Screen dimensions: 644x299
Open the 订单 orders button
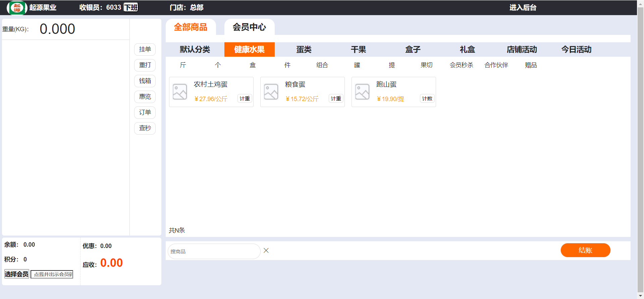[x=145, y=112]
